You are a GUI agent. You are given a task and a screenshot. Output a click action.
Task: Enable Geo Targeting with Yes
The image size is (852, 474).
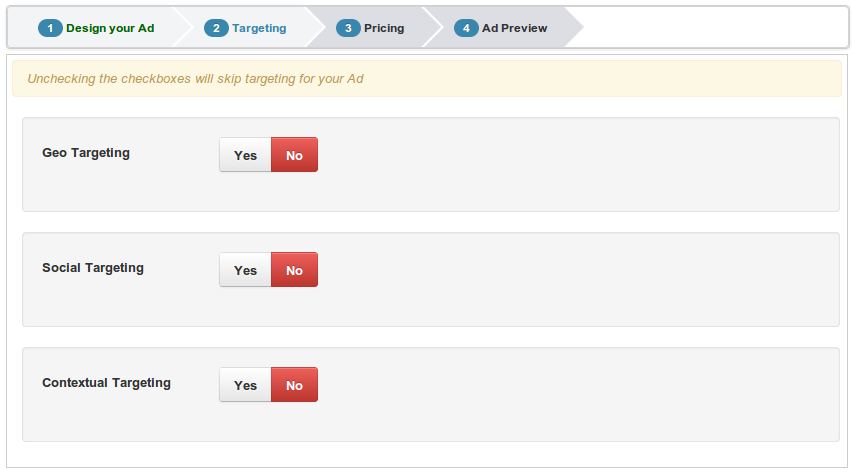tap(245, 155)
